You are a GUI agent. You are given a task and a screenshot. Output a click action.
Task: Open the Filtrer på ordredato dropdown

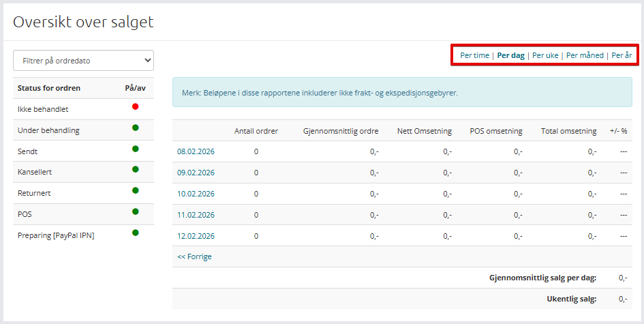pyautogui.click(x=83, y=61)
